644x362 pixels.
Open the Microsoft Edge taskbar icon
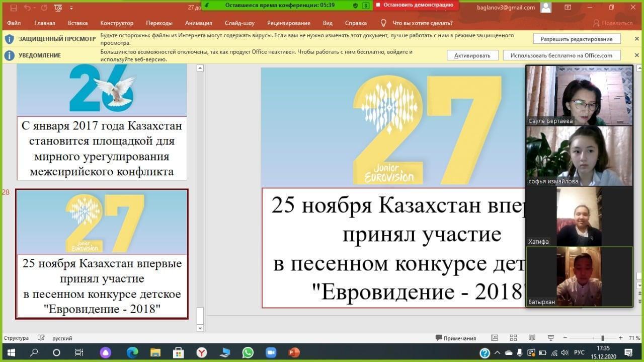tap(132, 352)
